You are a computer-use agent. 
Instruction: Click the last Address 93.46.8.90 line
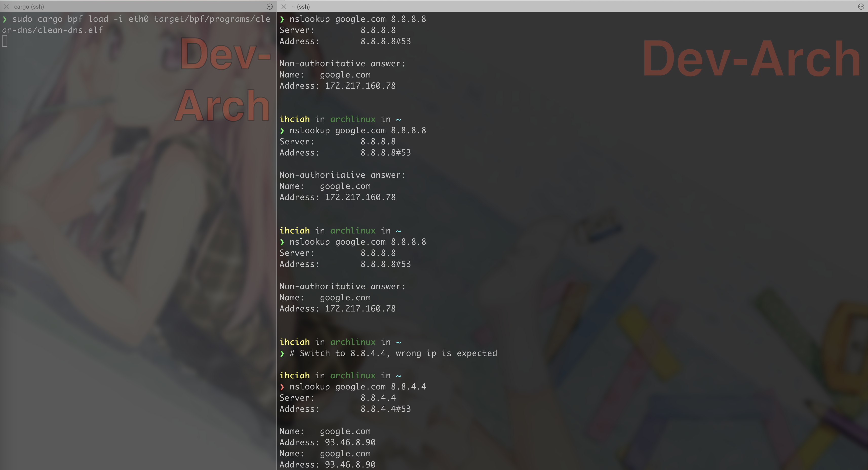click(x=327, y=465)
